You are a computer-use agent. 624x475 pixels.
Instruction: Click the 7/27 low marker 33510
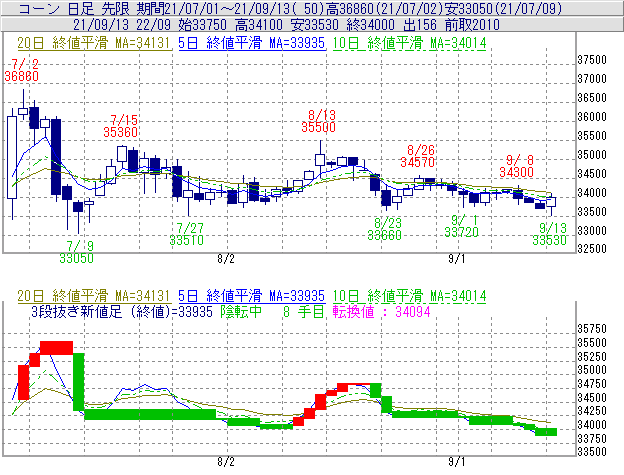(187, 240)
